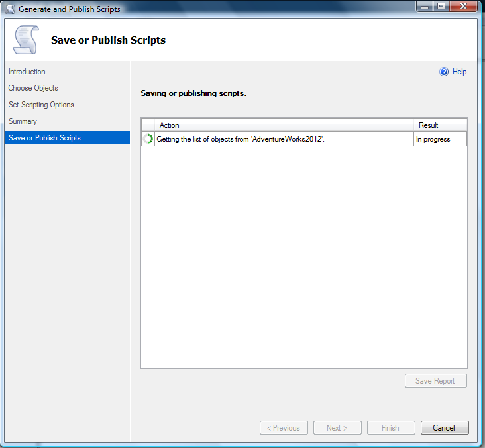
Task: Click the title bar window icon
Action: click(x=10, y=9)
